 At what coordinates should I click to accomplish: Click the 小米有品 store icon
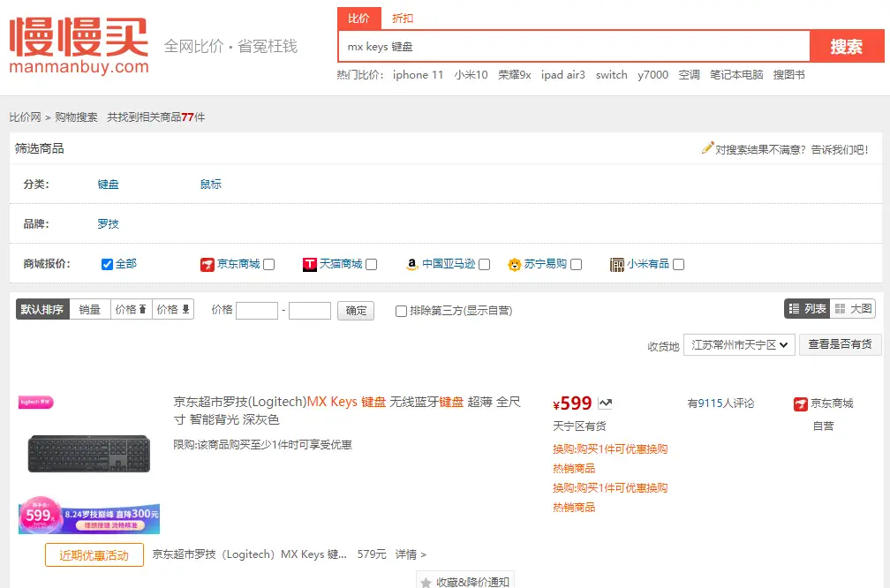[x=615, y=264]
